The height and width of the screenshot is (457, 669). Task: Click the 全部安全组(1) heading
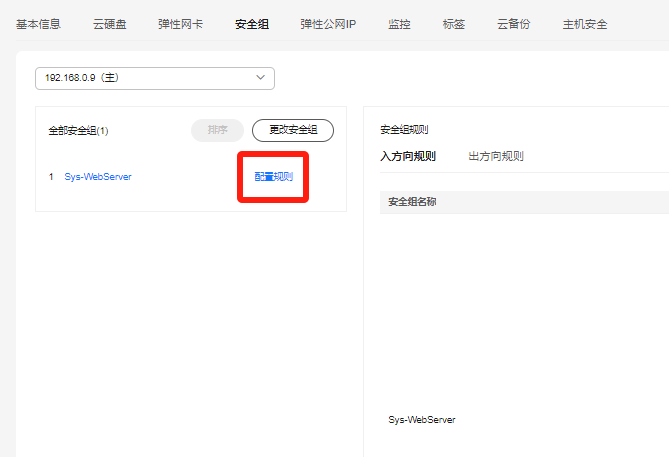pyautogui.click(x=78, y=131)
